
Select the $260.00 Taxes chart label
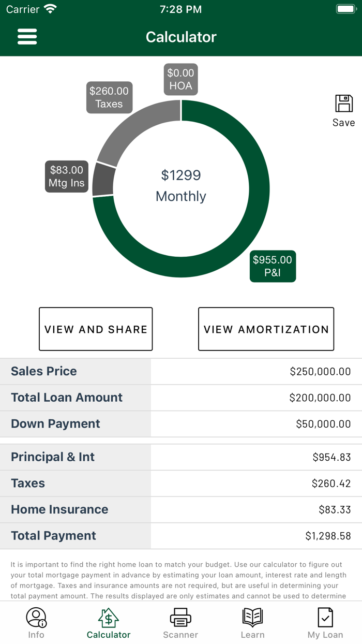(x=109, y=97)
